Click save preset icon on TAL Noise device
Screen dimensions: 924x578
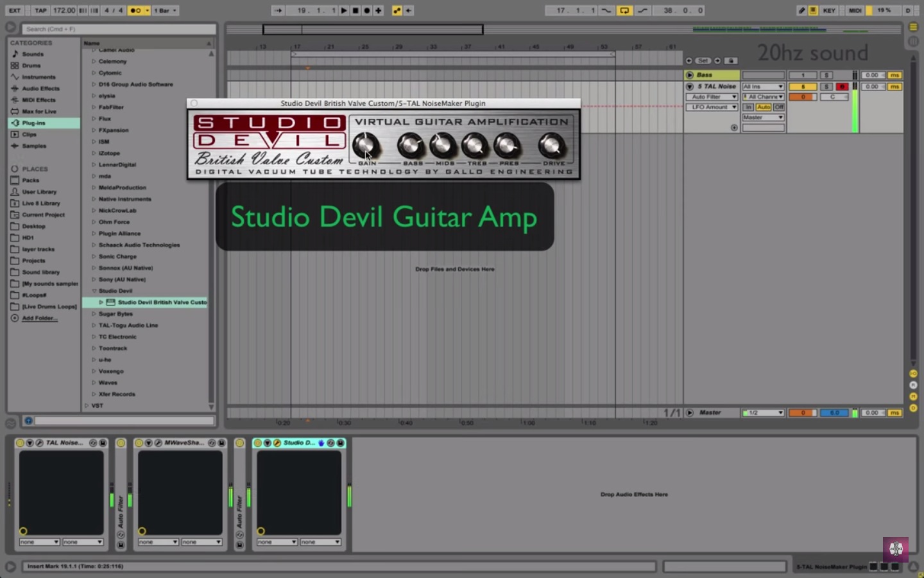(x=103, y=443)
